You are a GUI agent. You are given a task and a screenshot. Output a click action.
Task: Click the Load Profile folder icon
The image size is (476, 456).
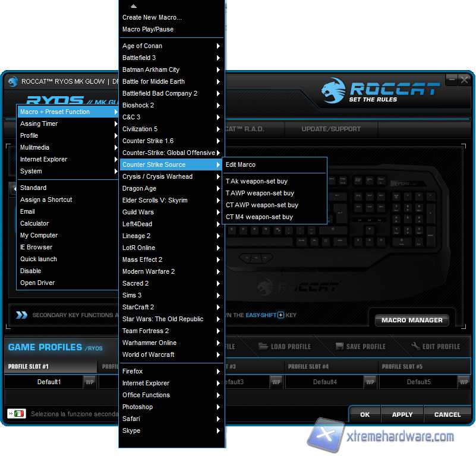click(x=264, y=346)
